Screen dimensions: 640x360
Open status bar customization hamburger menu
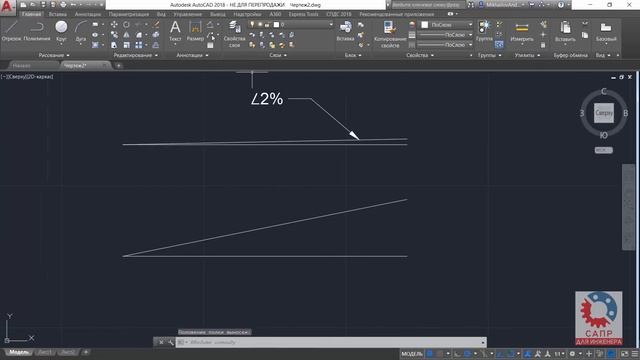[635, 353]
